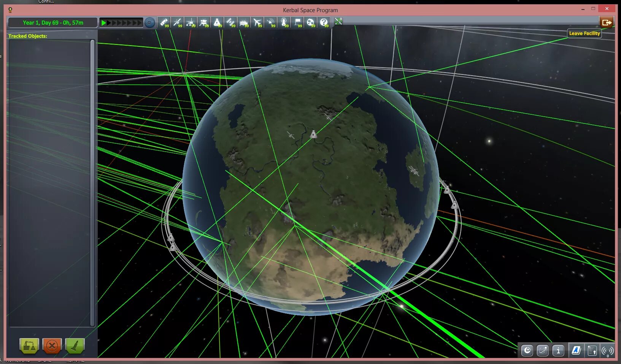Screen dimensions: 621x364
Task: Click the green node-network toggle icon
Action: point(338,22)
